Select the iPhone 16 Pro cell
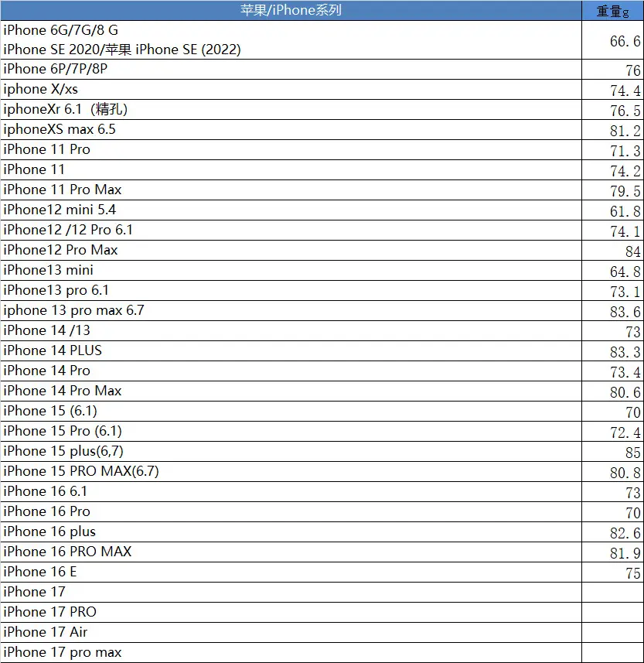 (291, 511)
